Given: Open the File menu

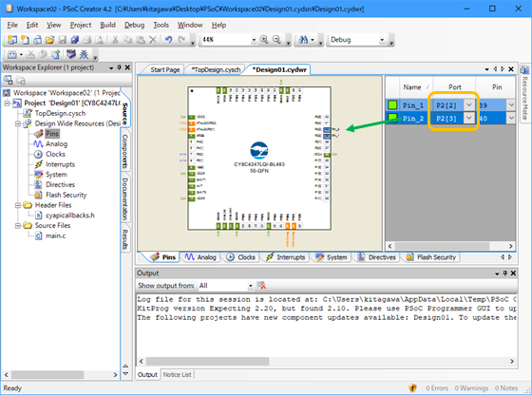Looking at the screenshot, I should coord(12,25).
